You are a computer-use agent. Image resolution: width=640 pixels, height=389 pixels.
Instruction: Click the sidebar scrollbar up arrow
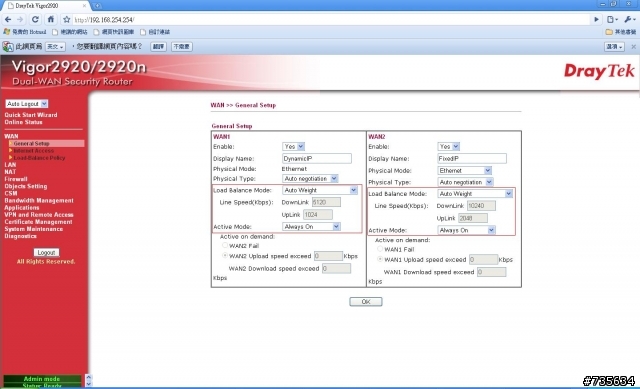point(89,378)
